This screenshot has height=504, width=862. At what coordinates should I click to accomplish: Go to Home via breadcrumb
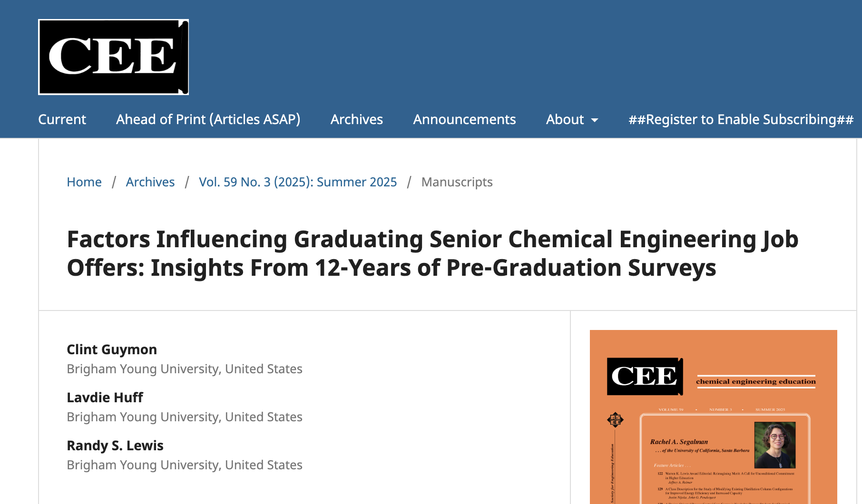pyautogui.click(x=84, y=182)
